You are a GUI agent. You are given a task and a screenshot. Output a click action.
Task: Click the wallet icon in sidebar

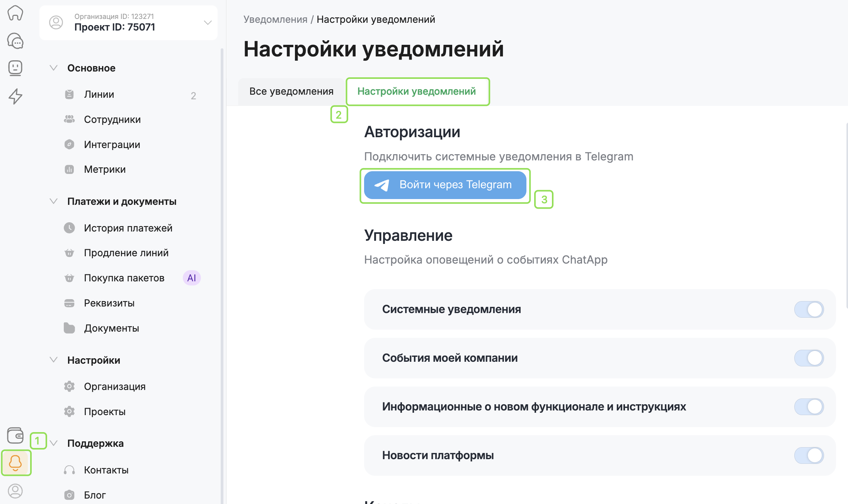tap(15, 436)
